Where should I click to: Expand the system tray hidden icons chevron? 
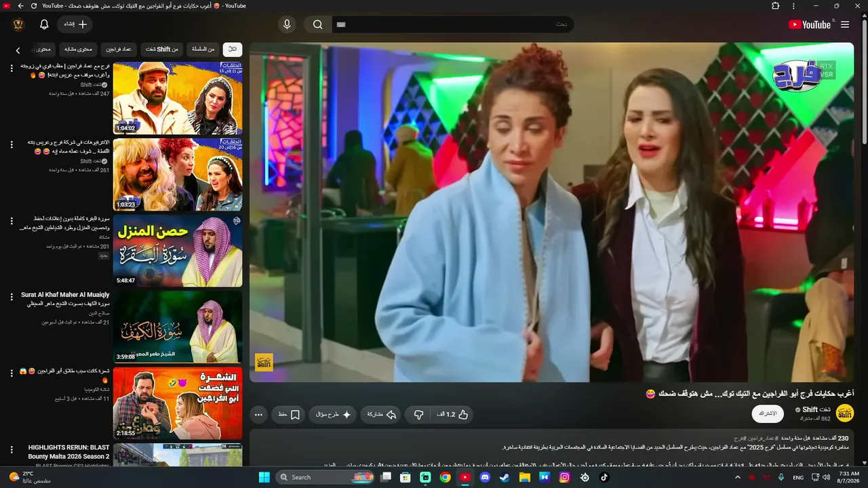[738, 477]
